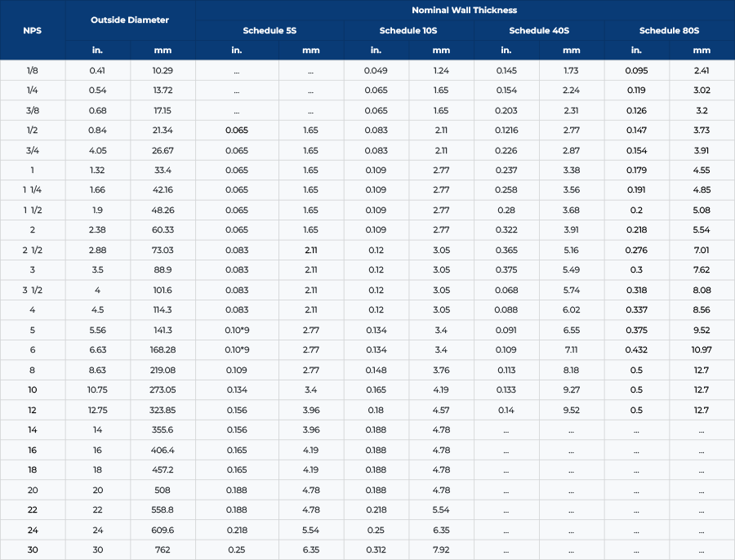Click the 9.52 value in Schedule 40S for 12
The width and height of the screenshot is (735, 560).
tap(571, 410)
